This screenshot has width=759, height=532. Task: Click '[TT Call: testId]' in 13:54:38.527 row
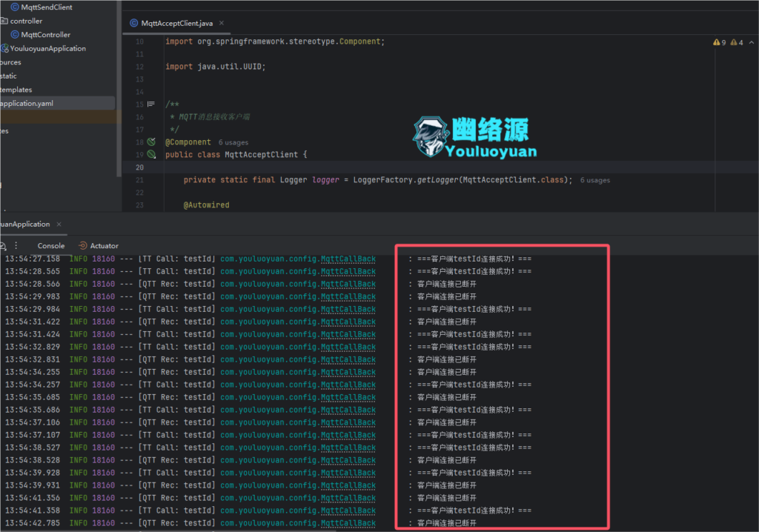[176, 448]
